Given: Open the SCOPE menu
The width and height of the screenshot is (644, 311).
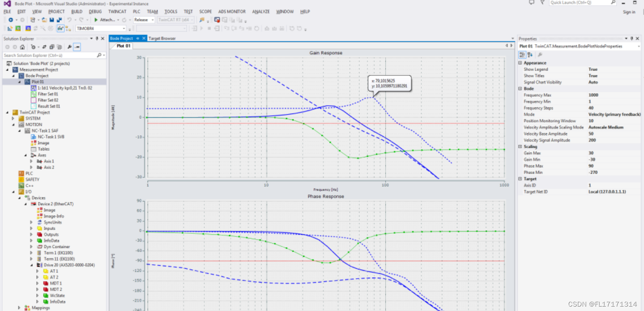Looking at the screenshot, I should coord(205,12).
